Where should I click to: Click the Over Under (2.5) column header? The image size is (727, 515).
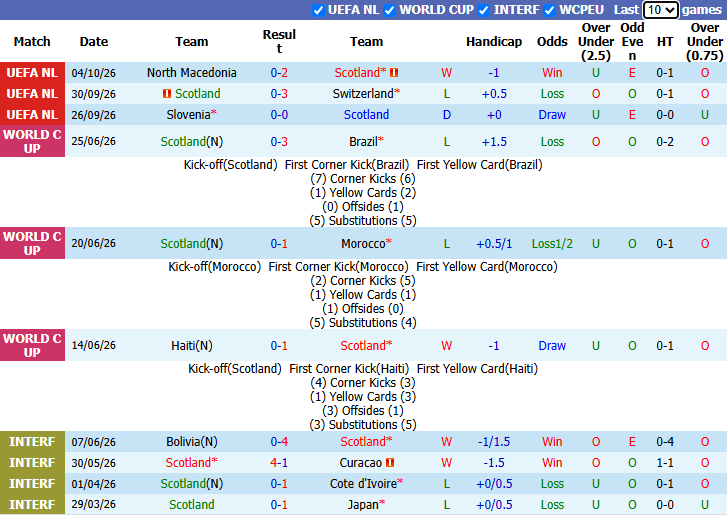click(596, 42)
